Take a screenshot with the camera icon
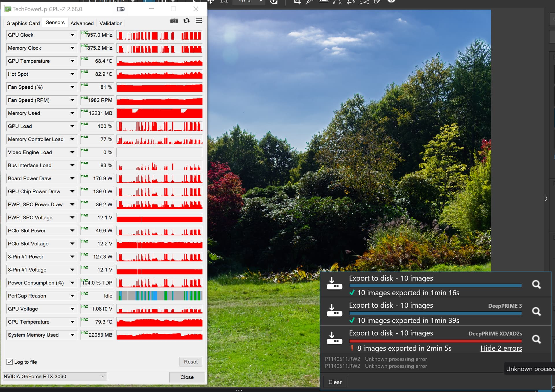This screenshot has height=392, width=555. pyautogui.click(x=174, y=21)
